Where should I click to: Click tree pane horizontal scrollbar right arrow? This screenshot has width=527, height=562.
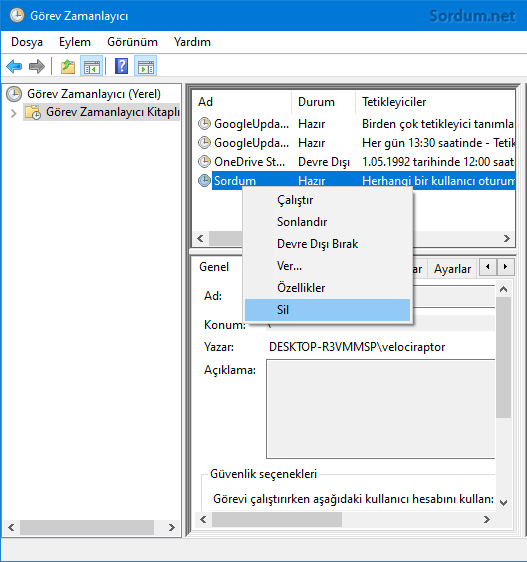172,528
